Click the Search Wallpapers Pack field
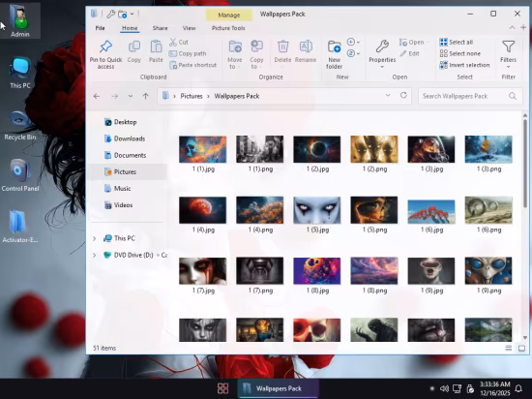532x399 pixels. pyautogui.click(x=470, y=96)
